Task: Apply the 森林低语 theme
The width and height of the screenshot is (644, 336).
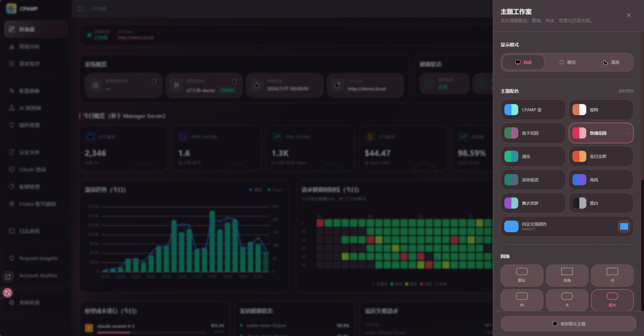Action: [x=533, y=180]
